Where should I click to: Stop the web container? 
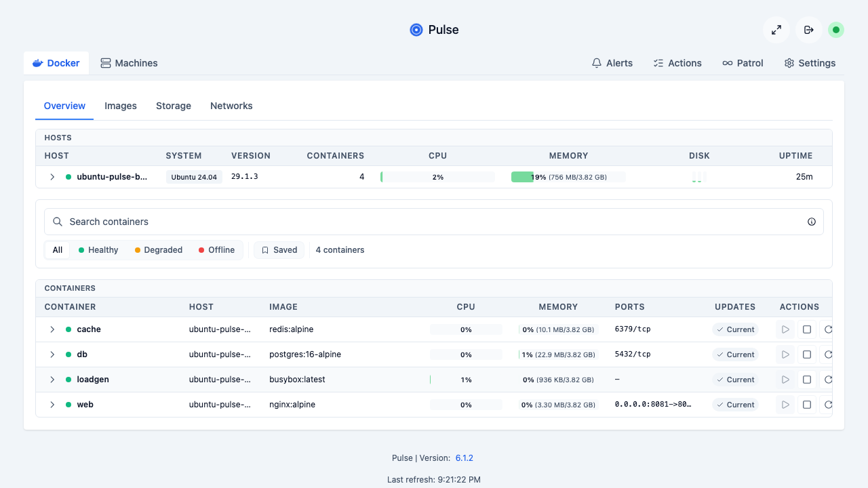click(x=807, y=405)
